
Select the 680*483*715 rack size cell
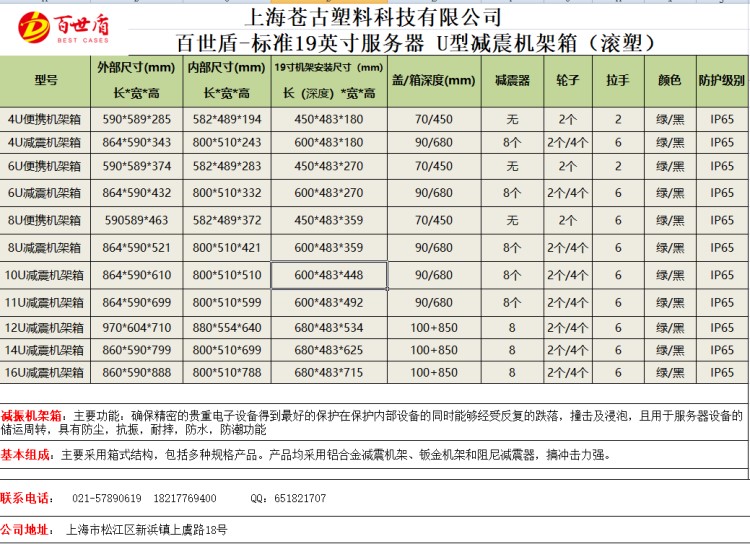pyautogui.click(x=329, y=373)
